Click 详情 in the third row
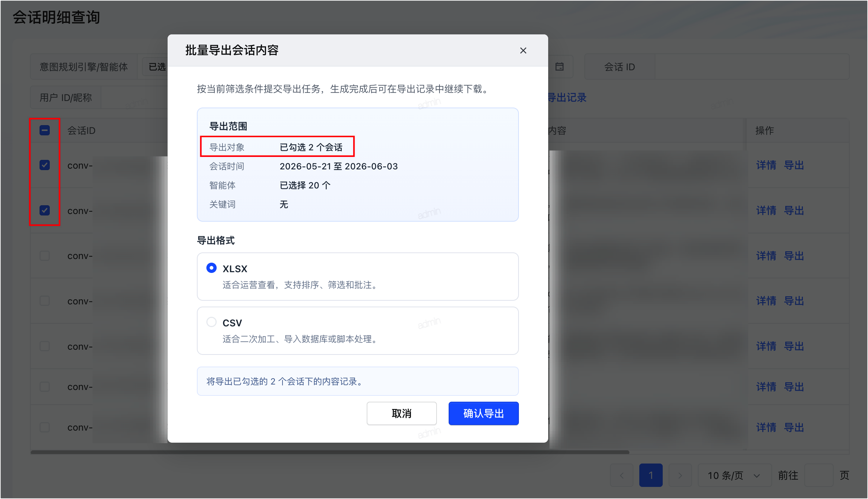 pos(766,256)
